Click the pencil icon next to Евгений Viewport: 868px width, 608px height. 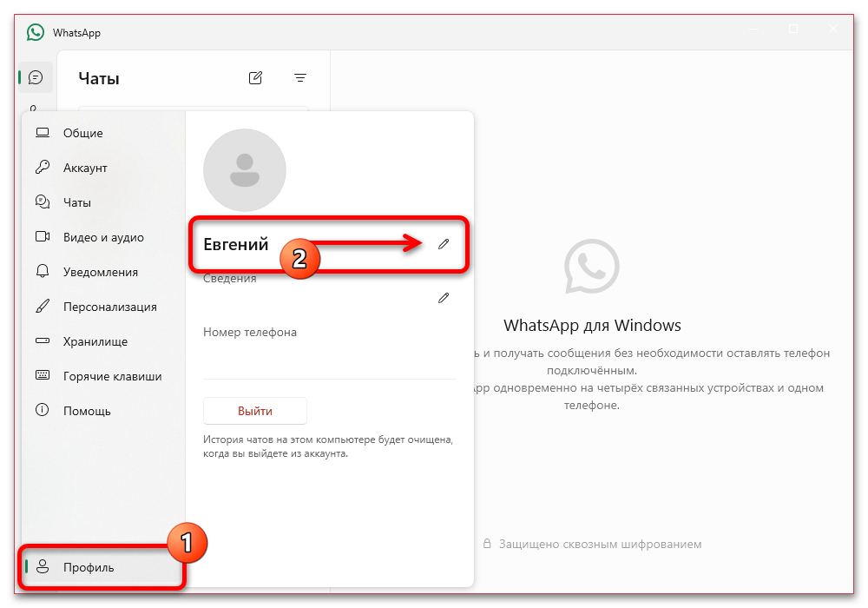(444, 244)
